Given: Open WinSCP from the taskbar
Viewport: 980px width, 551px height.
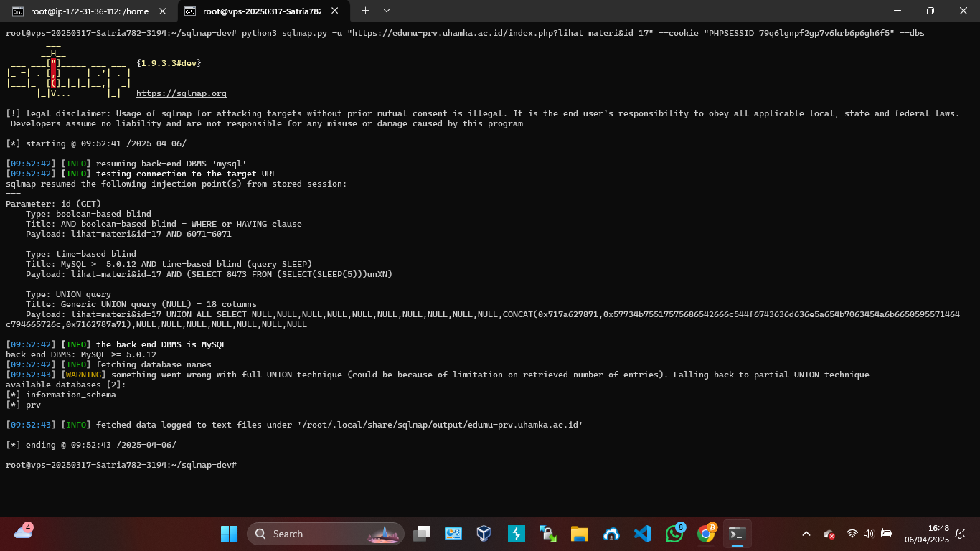Looking at the screenshot, I should pos(548,534).
